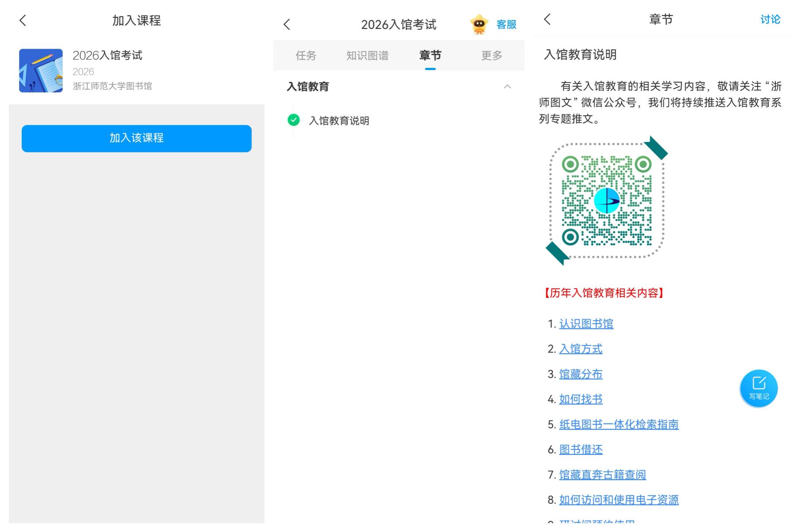Open the 如何访问和使用电子资源 link
This screenshot has height=532, width=798.
coord(619,500)
